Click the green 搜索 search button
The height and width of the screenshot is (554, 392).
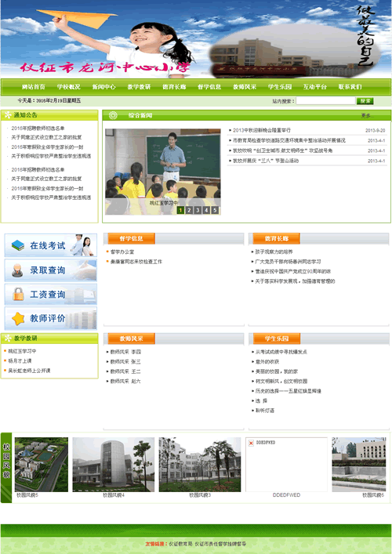(365, 101)
